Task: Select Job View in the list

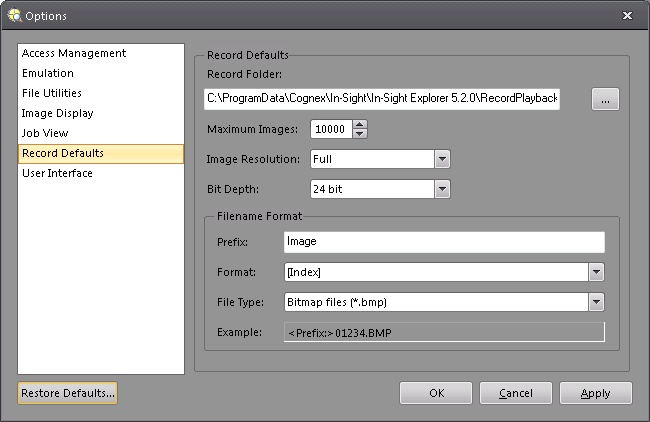Action: click(45, 133)
